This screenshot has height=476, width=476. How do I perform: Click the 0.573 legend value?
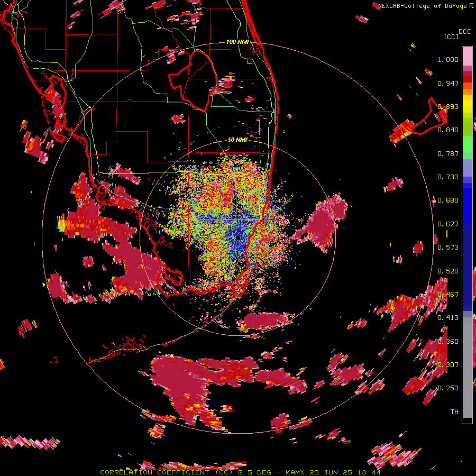pyautogui.click(x=448, y=248)
